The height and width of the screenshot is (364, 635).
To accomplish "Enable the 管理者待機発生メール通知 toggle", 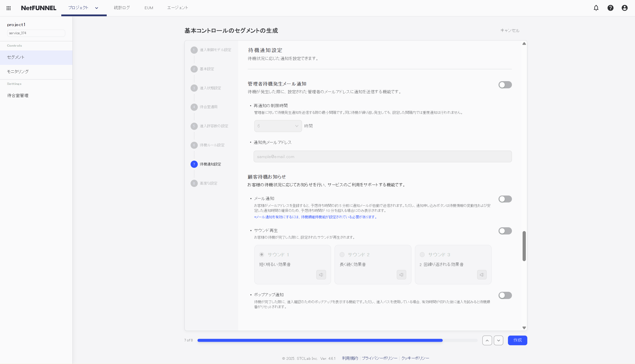I will coord(505,85).
